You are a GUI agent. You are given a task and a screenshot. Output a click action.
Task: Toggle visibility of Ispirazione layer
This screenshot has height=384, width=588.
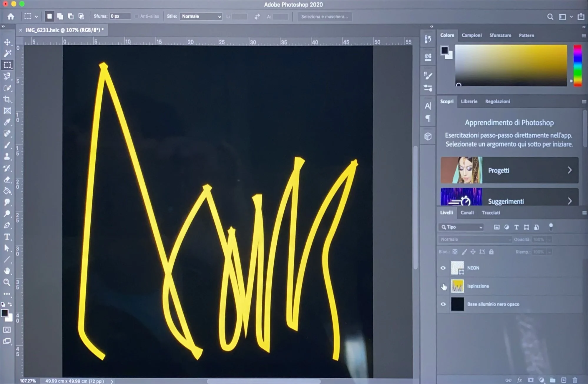pyautogui.click(x=444, y=286)
